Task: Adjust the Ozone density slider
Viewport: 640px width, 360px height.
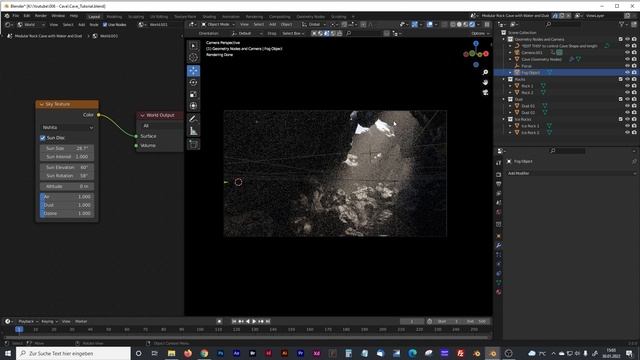Action: click(67, 213)
